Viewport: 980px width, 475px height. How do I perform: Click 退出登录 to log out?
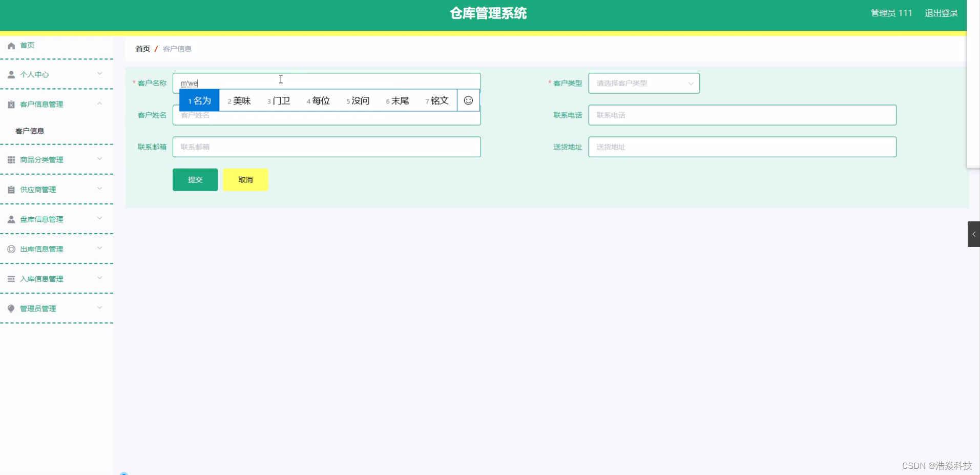(941, 13)
